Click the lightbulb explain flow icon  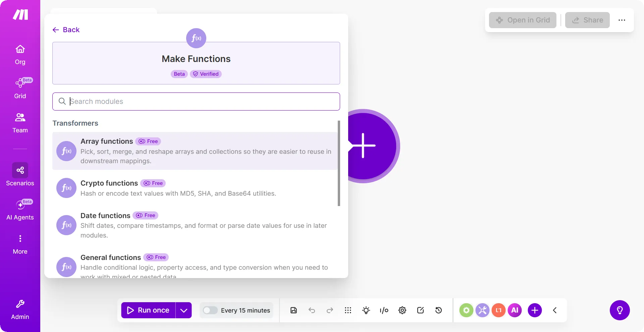pyautogui.click(x=366, y=310)
